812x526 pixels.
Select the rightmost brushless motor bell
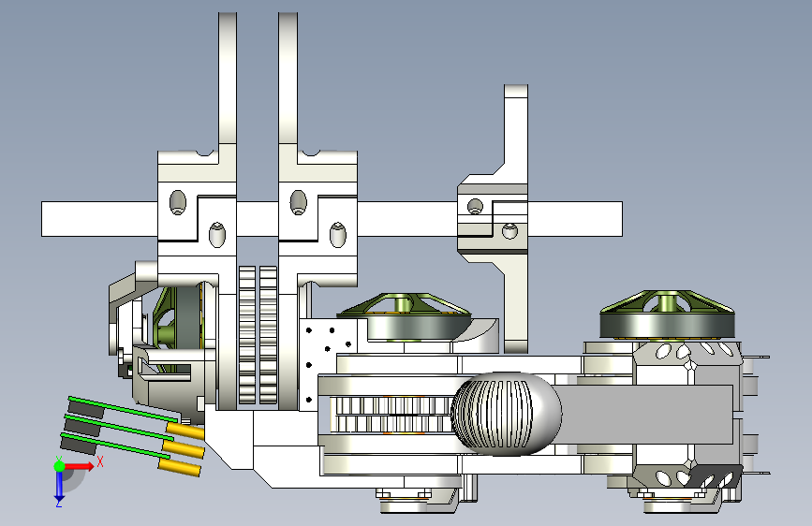(667, 314)
